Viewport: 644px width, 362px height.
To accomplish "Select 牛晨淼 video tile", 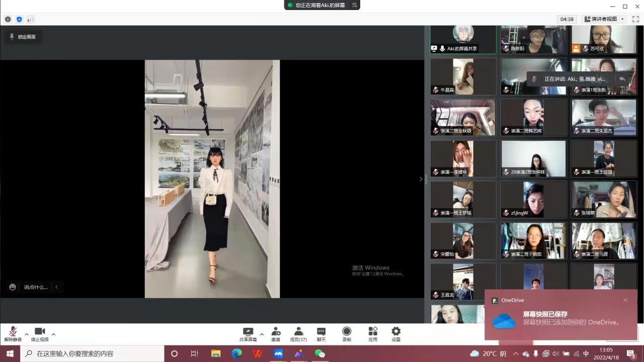I will click(463, 76).
